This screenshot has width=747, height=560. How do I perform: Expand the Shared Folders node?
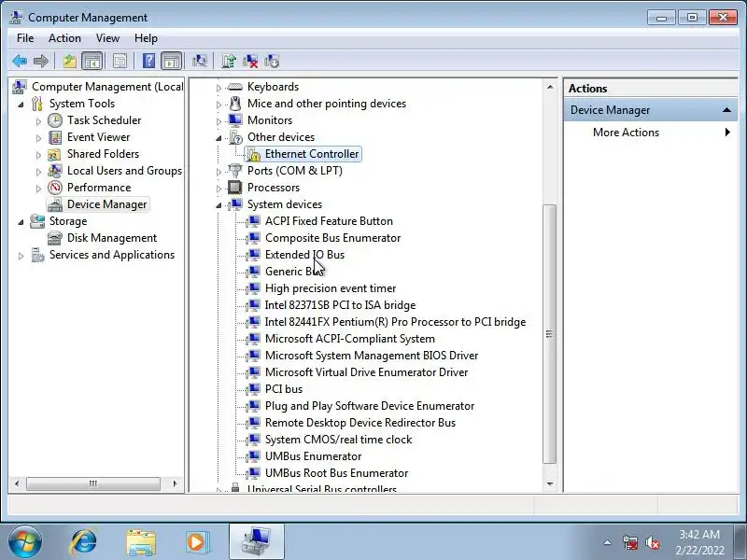pyautogui.click(x=38, y=155)
